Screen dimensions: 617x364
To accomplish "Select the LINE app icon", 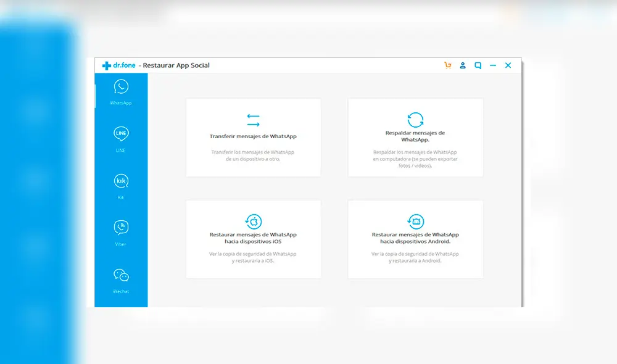I will pyautogui.click(x=121, y=134).
